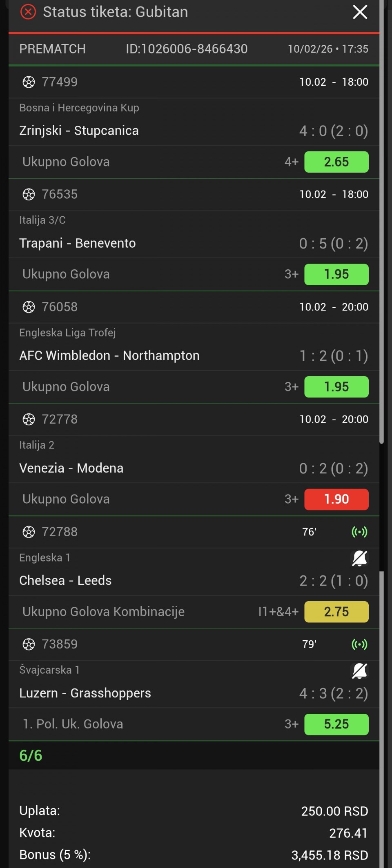Click the football icon beside match 73859
The height and width of the screenshot is (868, 392).
point(29,644)
